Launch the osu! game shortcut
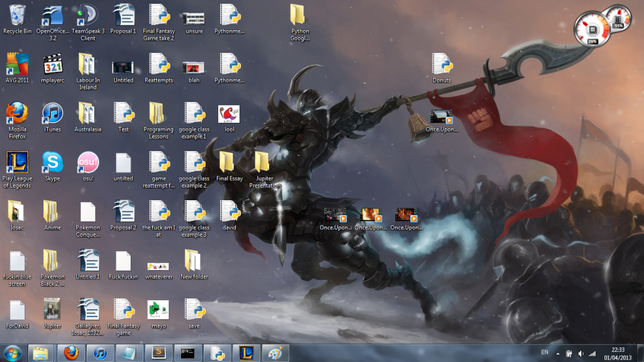The width and height of the screenshot is (644, 362). pos(88,162)
